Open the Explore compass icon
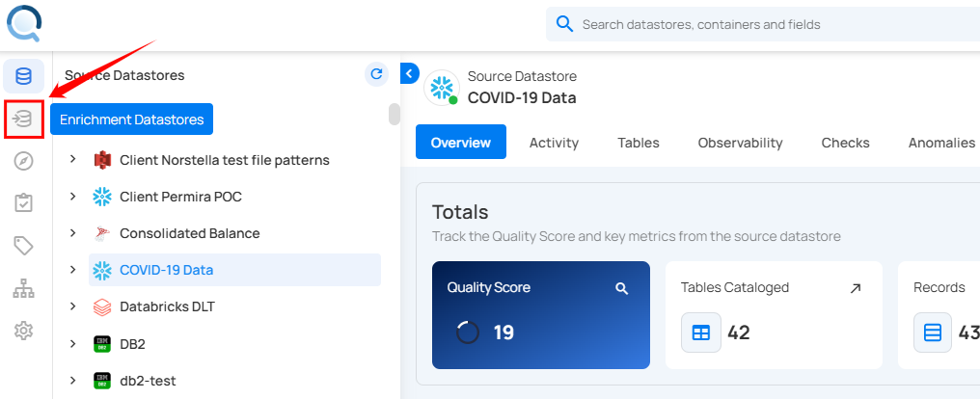 [23, 161]
